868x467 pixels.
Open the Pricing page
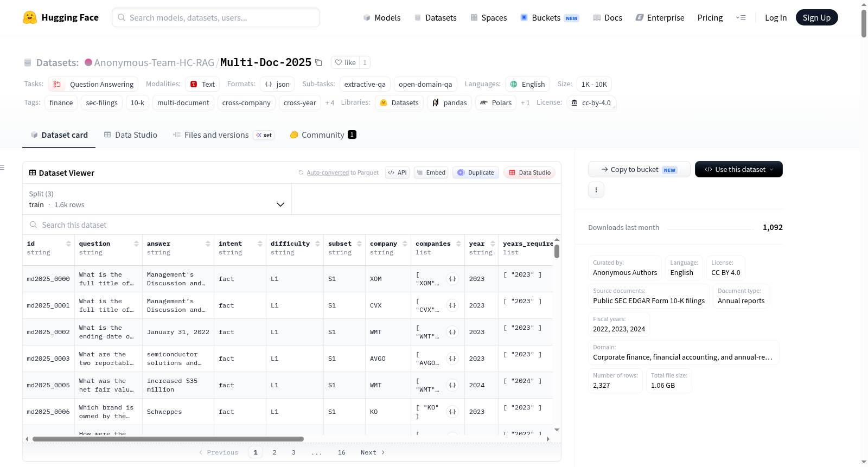point(710,17)
